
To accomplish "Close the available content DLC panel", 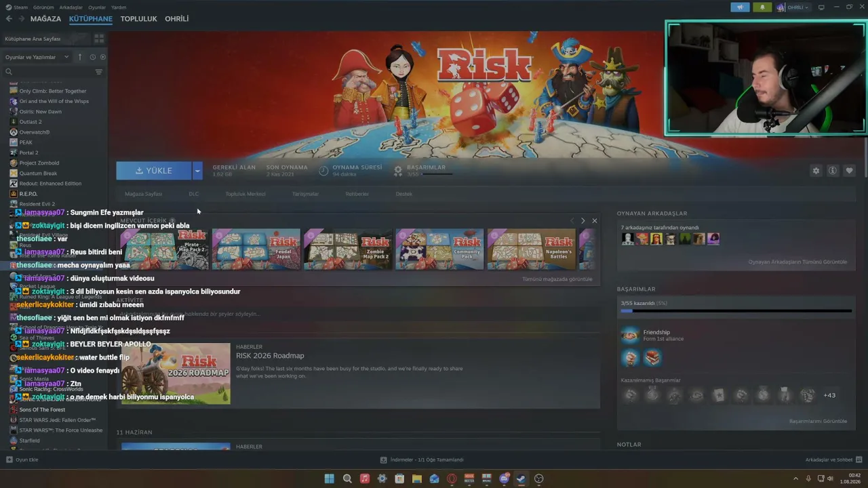I will [595, 221].
